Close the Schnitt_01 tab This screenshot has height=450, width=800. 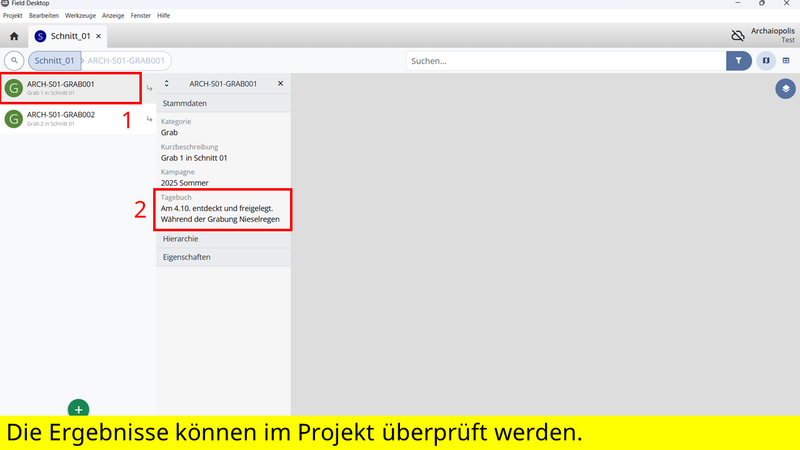click(97, 36)
